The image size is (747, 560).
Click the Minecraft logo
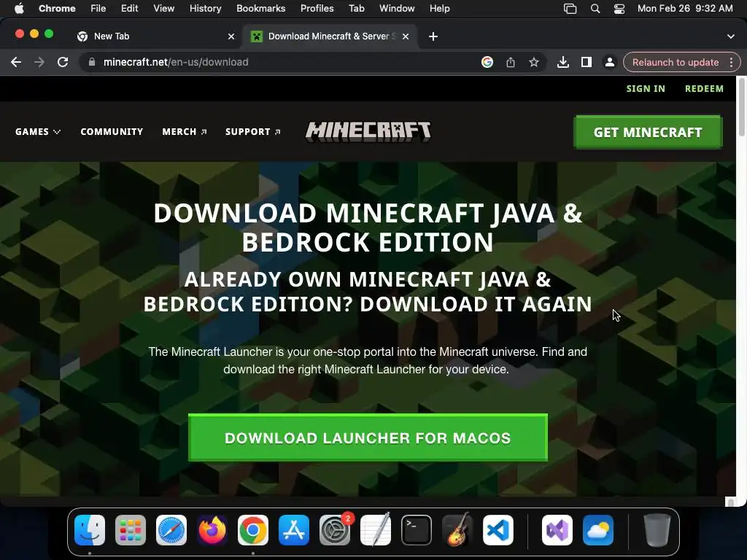368,131
